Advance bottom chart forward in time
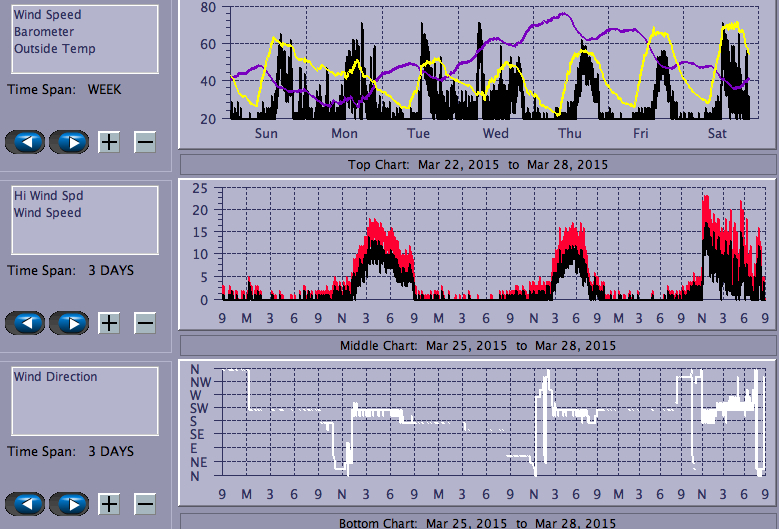The width and height of the screenshot is (779, 529). 69,504
